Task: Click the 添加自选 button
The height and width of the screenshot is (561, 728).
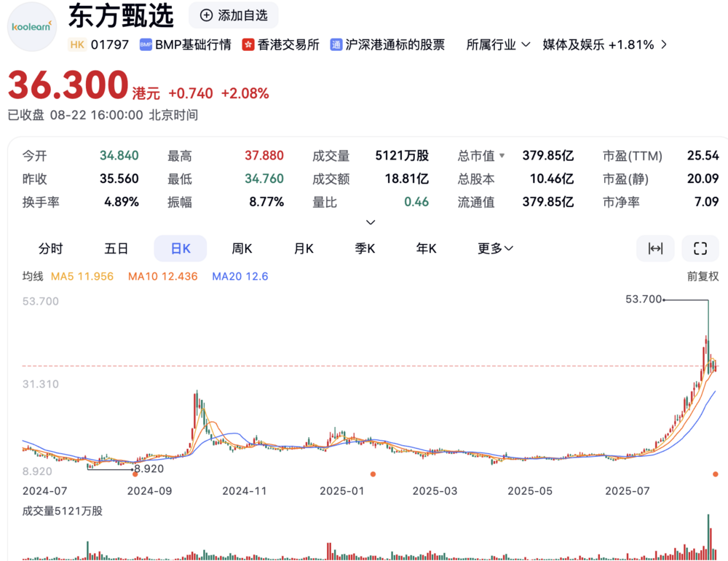Action: (233, 15)
